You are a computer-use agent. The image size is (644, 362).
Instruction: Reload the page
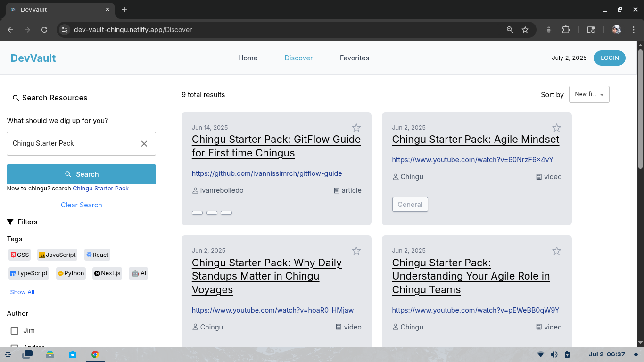[x=44, y=30]
